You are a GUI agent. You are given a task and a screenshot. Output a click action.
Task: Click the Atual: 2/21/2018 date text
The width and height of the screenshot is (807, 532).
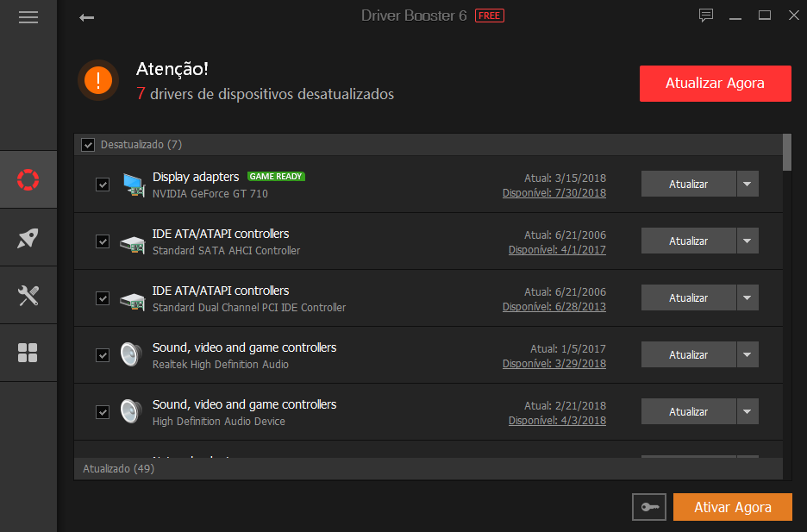coord(565,406)
